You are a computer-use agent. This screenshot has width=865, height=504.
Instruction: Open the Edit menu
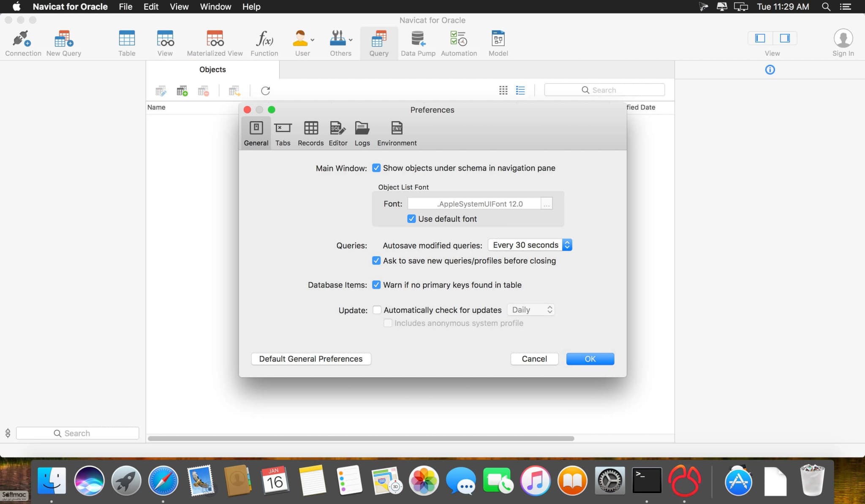point(151,7)
